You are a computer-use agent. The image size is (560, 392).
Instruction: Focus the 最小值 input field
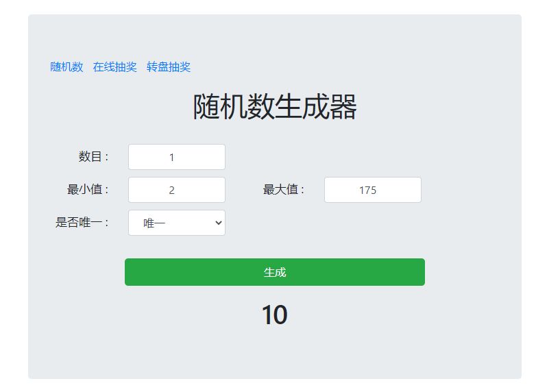point(177,190)
